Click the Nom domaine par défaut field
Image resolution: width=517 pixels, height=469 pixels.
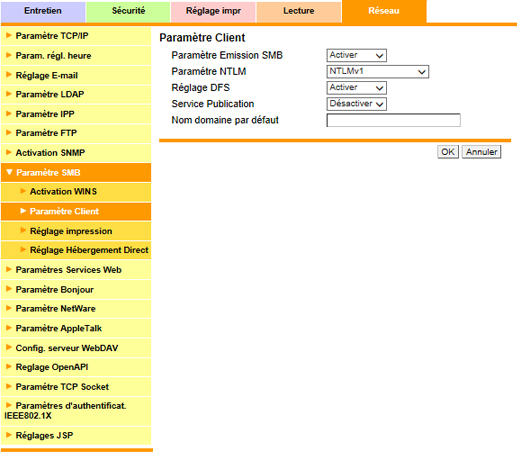pyautogui.click(x=393, y=120)
